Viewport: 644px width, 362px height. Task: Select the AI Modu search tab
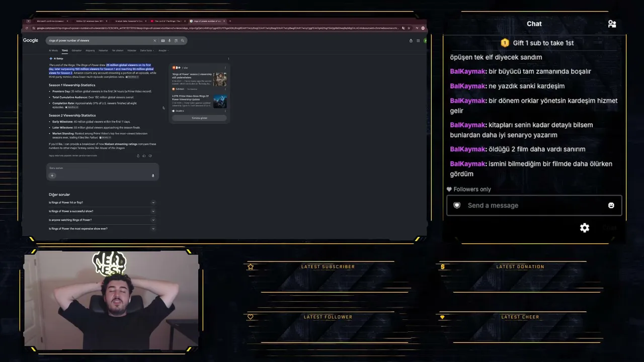click(53, 51)
